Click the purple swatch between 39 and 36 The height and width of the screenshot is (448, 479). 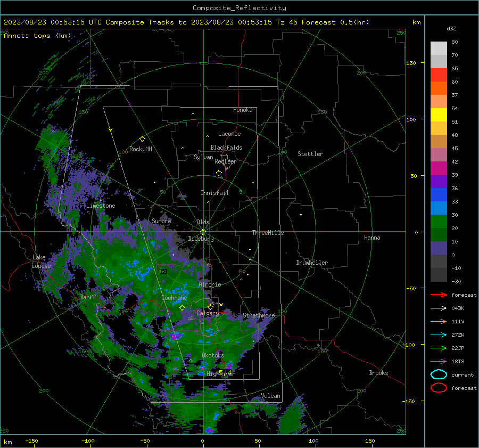click(439, 182)
